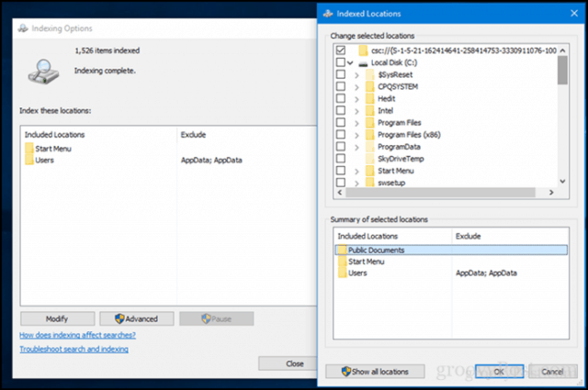Click the Start Menu folder icon in tree
Viewport: 588px width, 390px height.
tap(370, 171)
